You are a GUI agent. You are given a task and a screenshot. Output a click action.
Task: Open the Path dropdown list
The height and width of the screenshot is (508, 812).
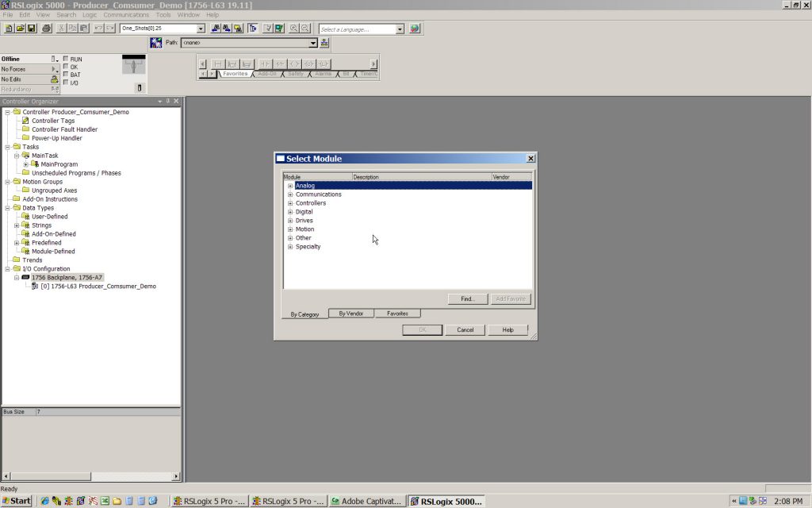312,43
